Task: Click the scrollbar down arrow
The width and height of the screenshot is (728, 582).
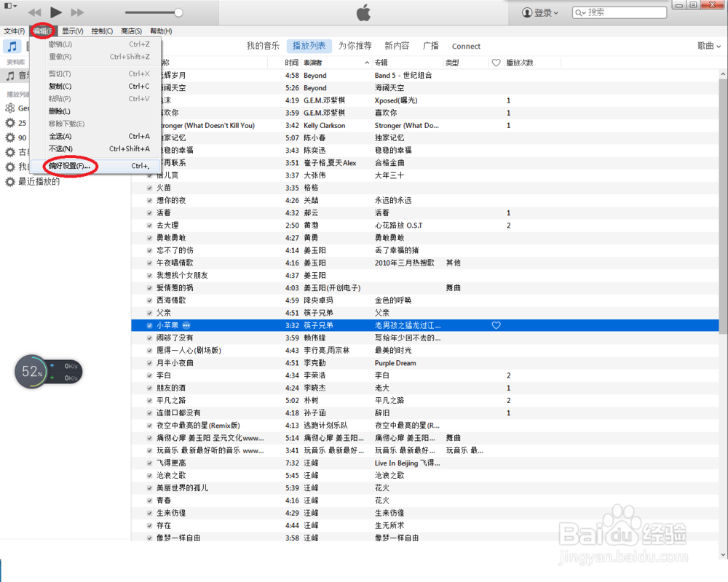Action: coord(723,554)
